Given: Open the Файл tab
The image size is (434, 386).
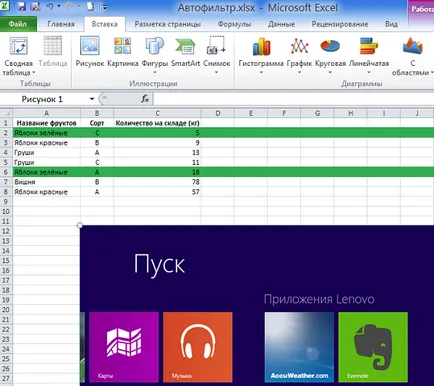Looking at the screenshot, I should coord(18,24).
